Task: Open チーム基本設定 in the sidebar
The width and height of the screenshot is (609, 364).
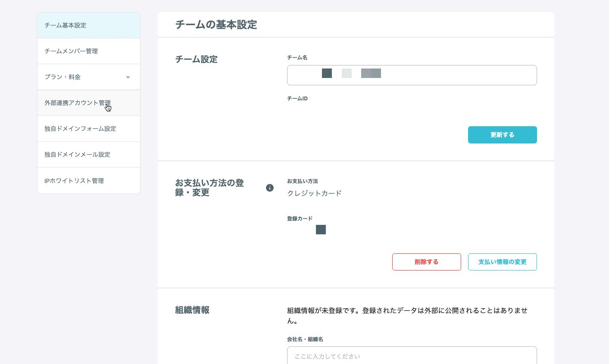Action: pos(89,25)
